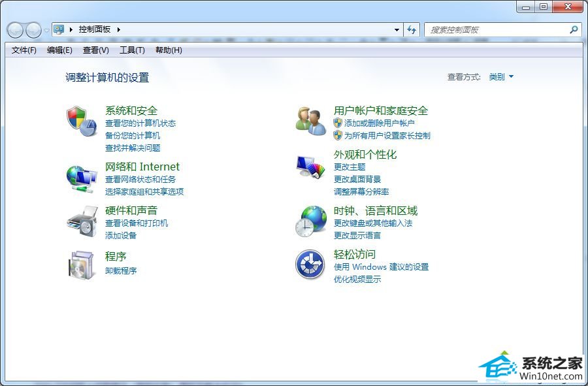
Task: Click 查找并解决问题 link
Action: point(133,148)
